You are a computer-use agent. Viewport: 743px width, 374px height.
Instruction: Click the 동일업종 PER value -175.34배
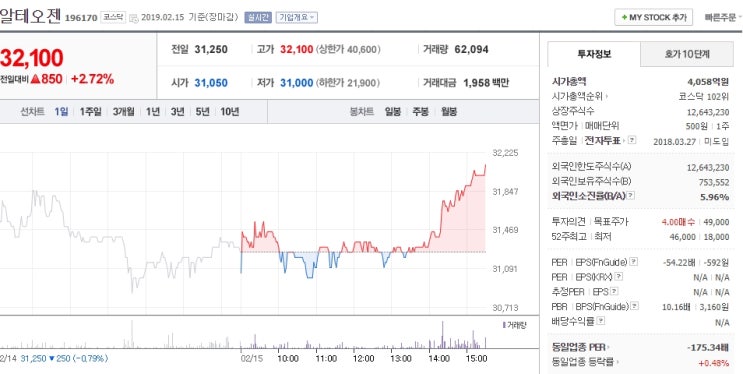pyautogui.click(x=708, y=347)
